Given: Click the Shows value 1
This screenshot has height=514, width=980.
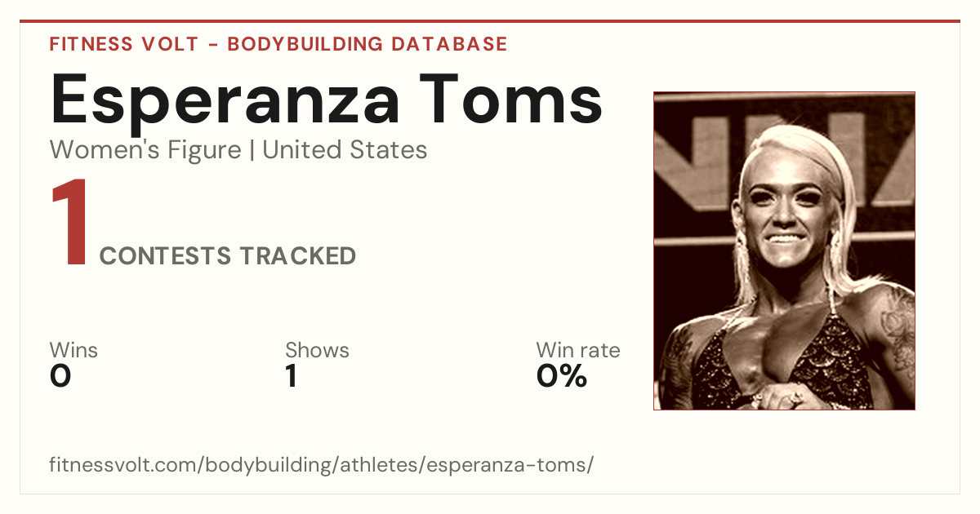Looking at the screenshot, I should click(291, 376).
